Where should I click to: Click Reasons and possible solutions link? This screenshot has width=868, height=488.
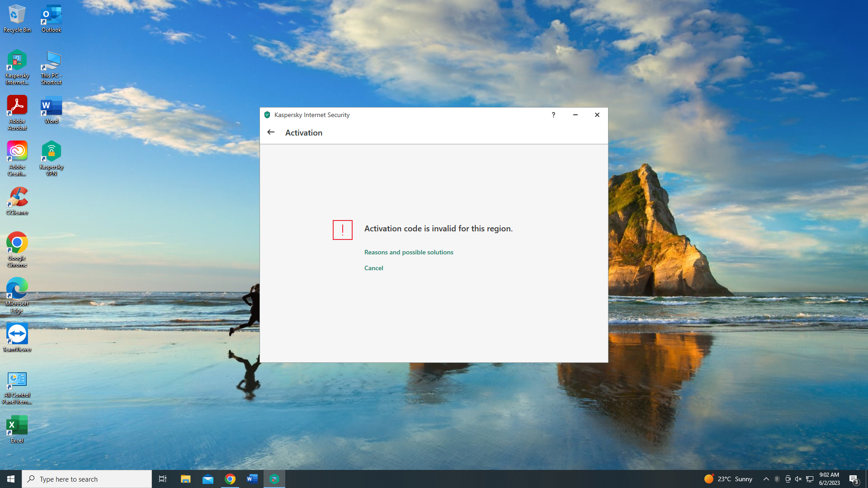[x=409, y=252]
